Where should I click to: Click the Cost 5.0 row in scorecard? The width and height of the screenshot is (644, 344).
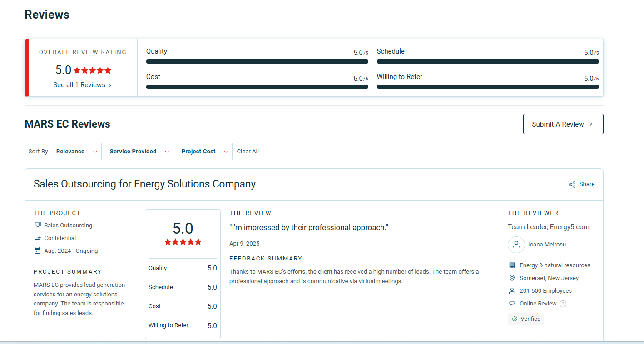tap(183, 306)
